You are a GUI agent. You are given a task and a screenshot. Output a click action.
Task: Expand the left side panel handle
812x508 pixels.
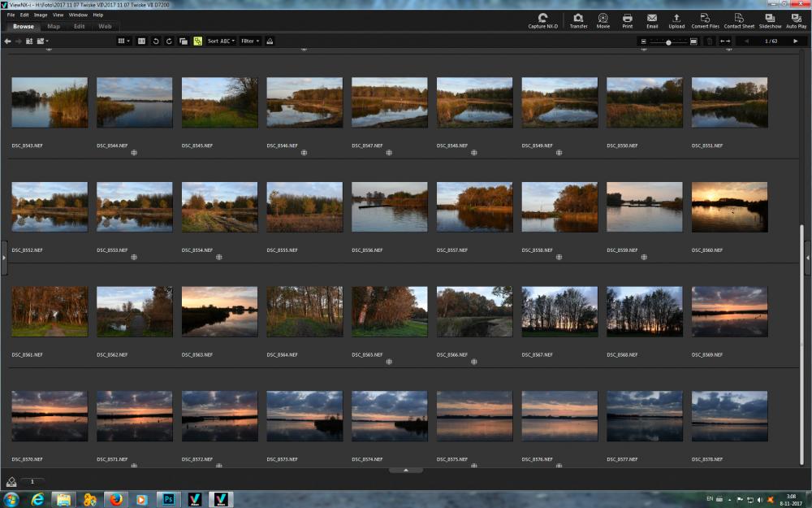point(4,258)
